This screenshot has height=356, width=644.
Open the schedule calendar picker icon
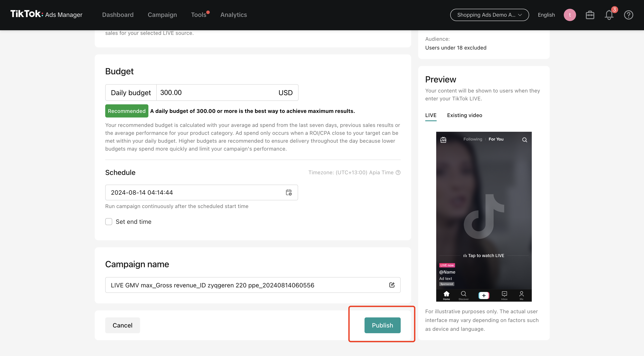(289, 192)
